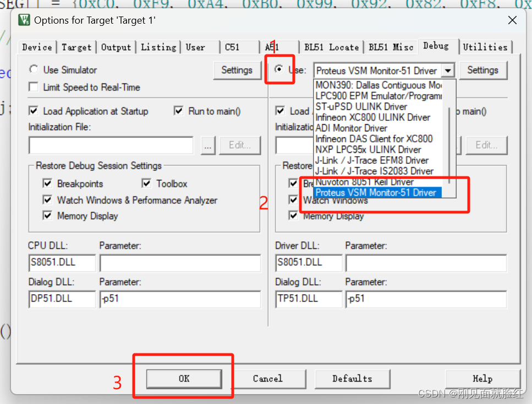
Task: Click simulator Dialog DLL parameter -p51
Action: tap(180, 299)
